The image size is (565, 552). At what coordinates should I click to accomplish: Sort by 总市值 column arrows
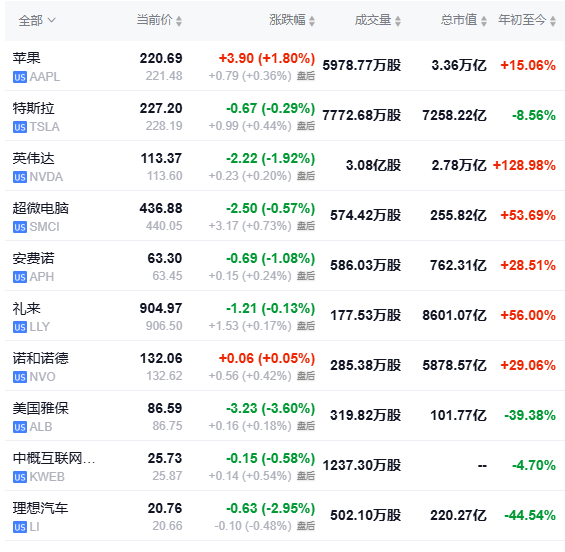(484, 21)
